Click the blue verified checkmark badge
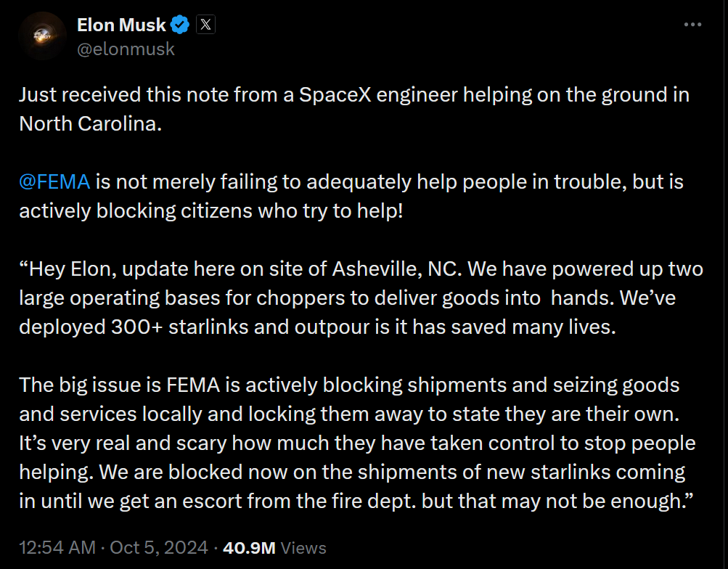This screenshot has height=569, width=728. pos(180,25)
